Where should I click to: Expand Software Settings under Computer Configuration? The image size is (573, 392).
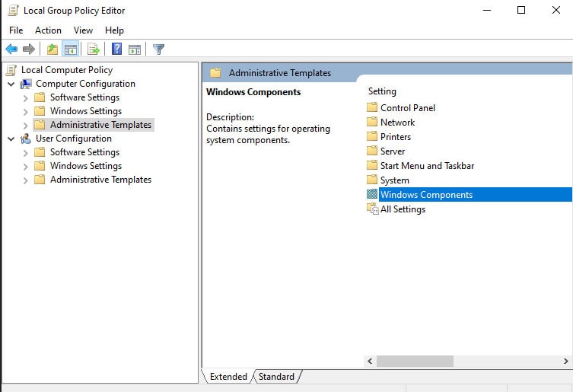coord(25,98)
